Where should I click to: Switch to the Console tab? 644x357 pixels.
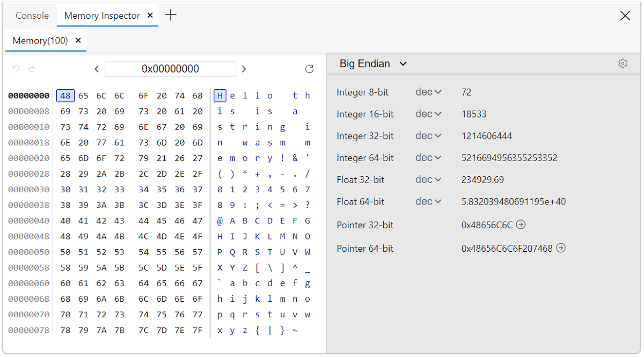coord(32,16)
